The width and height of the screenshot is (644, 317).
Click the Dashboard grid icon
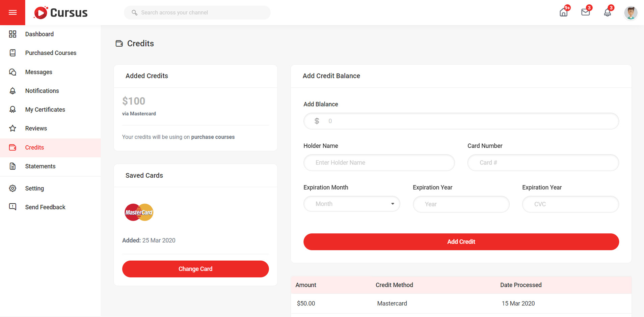pos(12,34)
